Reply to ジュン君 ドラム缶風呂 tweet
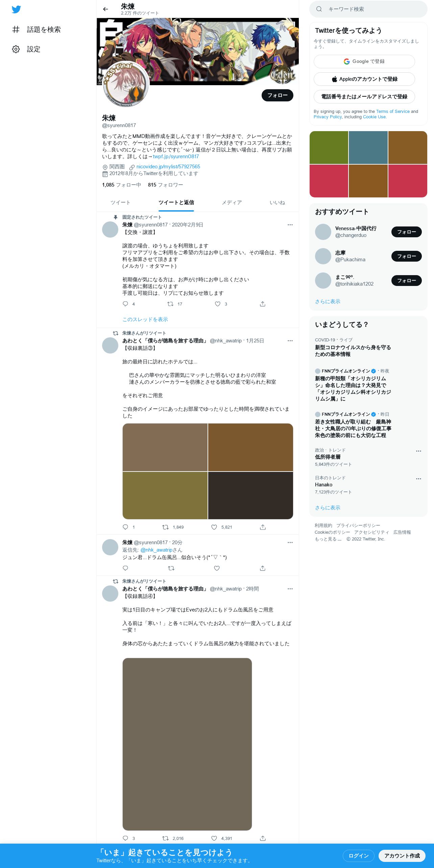 pyautogui.click(x=125, y=568)
